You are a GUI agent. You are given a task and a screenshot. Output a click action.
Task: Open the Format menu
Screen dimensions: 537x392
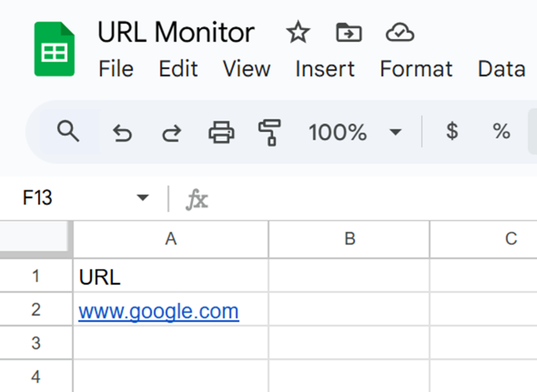[x=416, y=69]
